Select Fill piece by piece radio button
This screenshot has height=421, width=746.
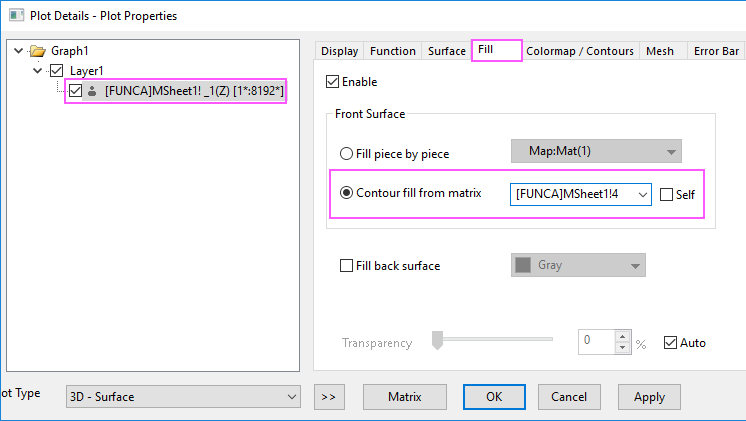click(346, 154)
